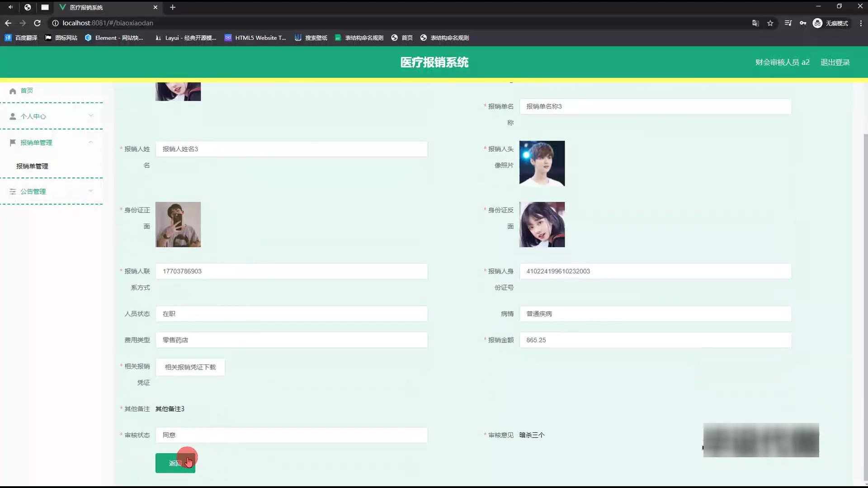868x488 pixels.
Task: Click the person icon beside 个人中心
Action: [x=13, y=117]
